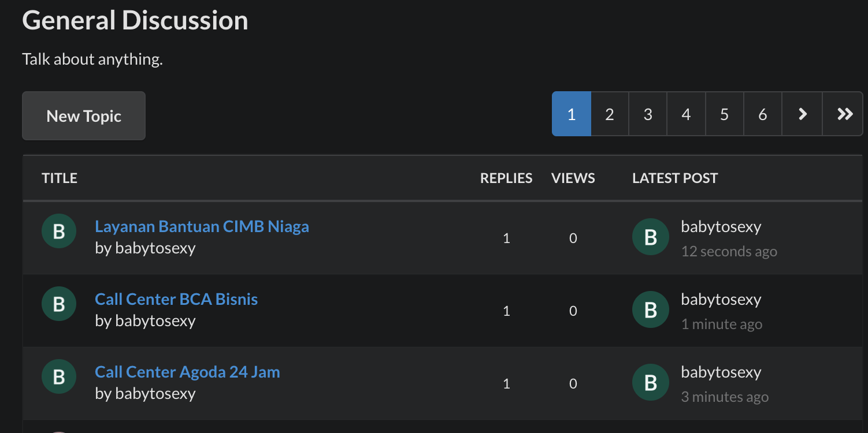Click 'Talk about anything.' description text
The height and width of the screenshot is (433, 868).
pyautogui.click(x=92, y=59)
